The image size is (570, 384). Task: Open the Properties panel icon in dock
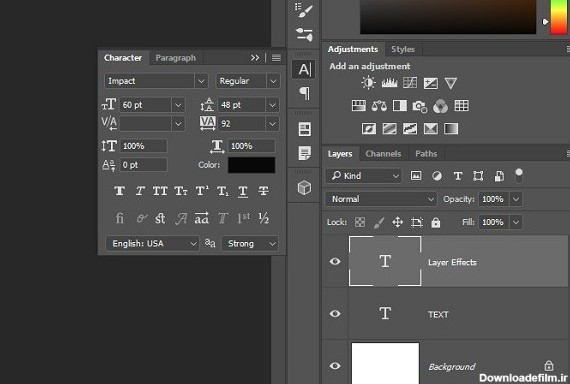(304, 129)
